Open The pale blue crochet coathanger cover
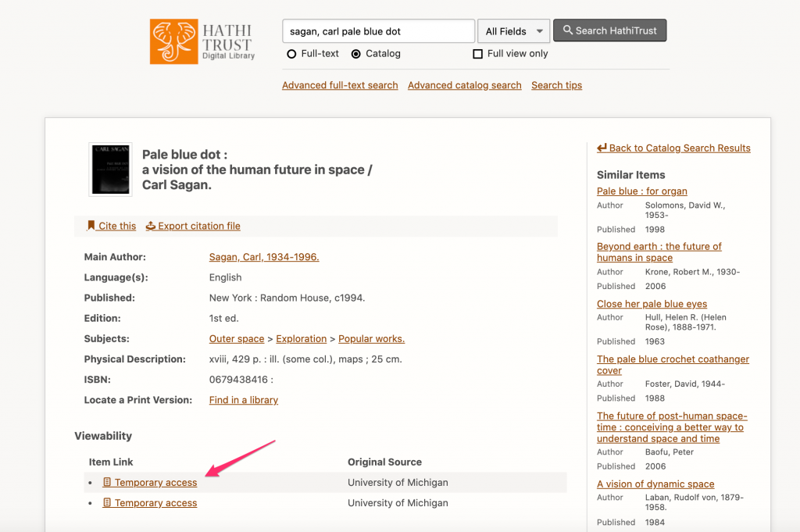This screenshot has width=800, height=532. click(673, 365)
